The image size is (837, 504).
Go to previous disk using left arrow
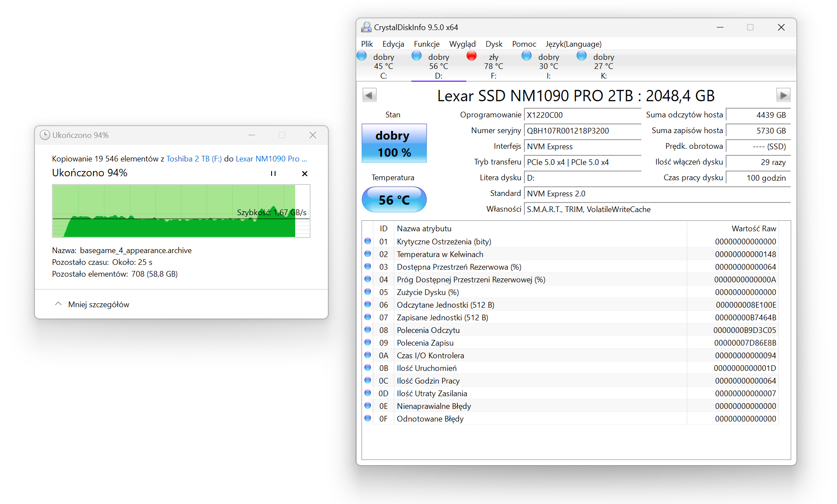point(369,95)
